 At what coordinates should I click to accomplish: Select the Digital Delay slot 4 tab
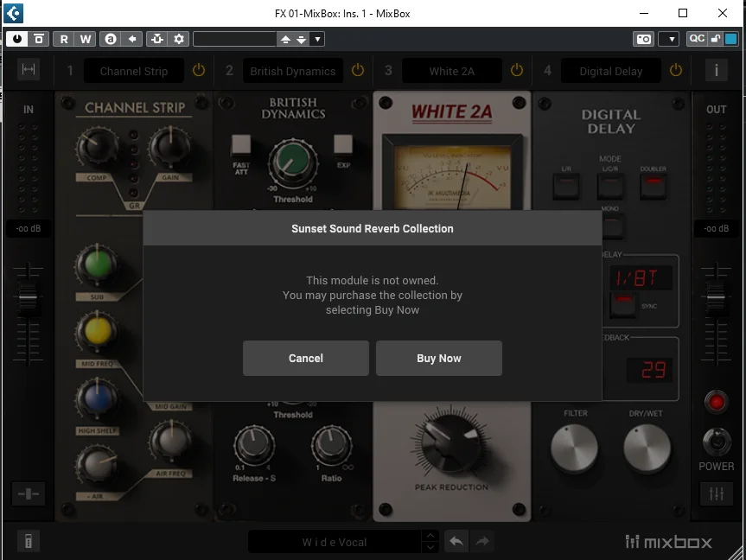[x=611, y=72]
